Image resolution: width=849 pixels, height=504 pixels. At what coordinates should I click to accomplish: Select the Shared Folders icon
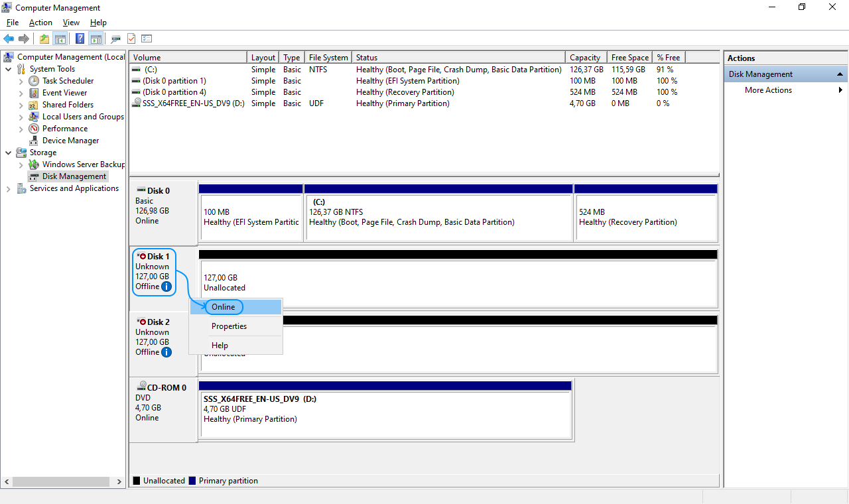(34, 105)
